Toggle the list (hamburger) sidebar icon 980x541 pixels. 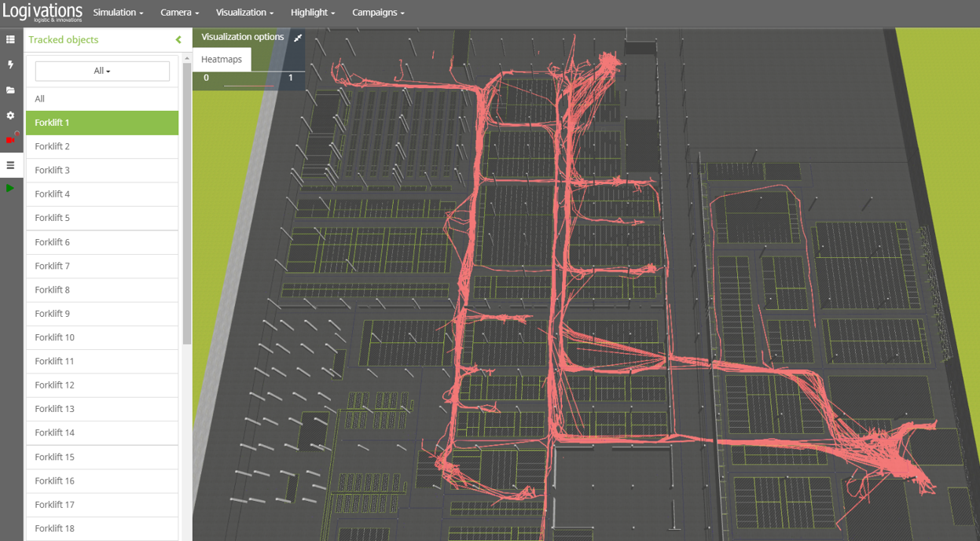pos(10,165)
